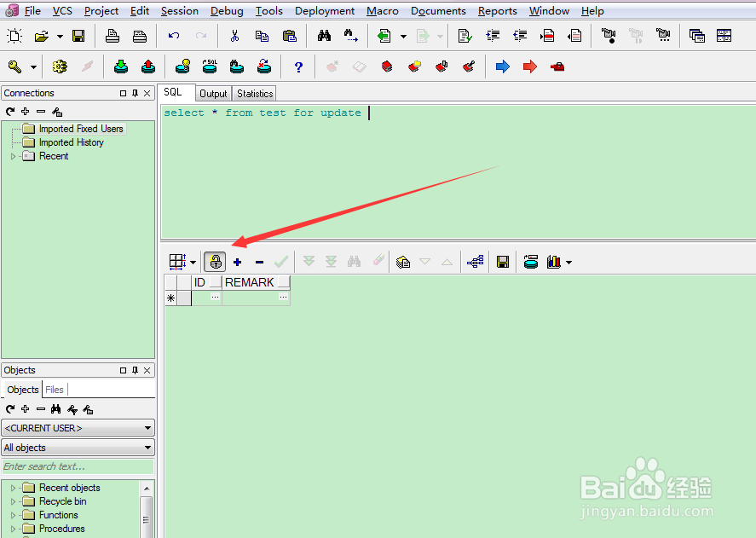Toggle pin on the Connections panel

coord(135,93)
